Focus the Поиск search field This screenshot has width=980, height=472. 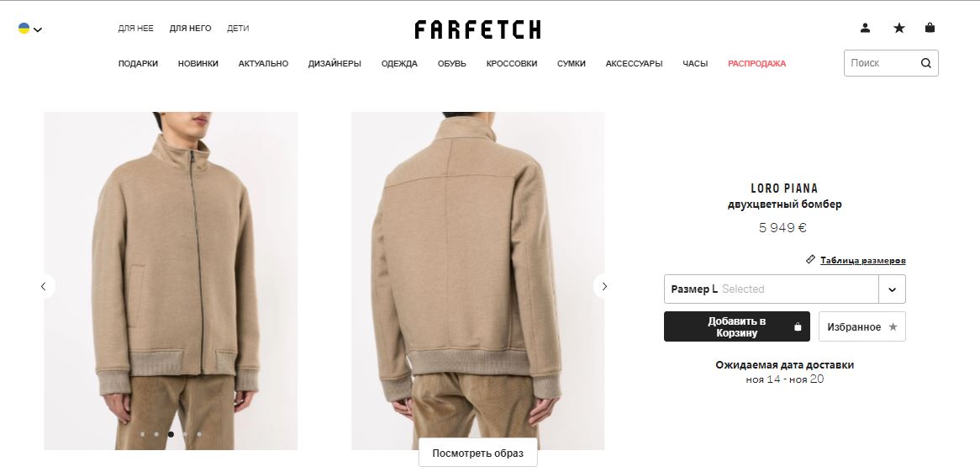coord(882,63)
